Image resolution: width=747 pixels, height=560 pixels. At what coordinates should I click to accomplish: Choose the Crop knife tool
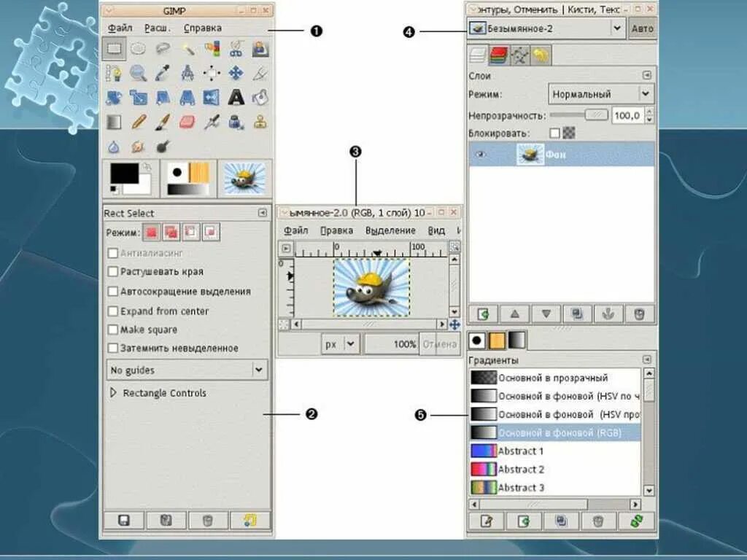coord(260,74)
